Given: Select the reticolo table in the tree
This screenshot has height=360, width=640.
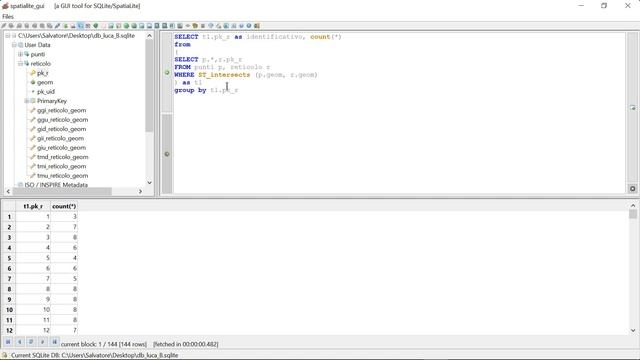Looking at the screenshot, I should point(40,64).
